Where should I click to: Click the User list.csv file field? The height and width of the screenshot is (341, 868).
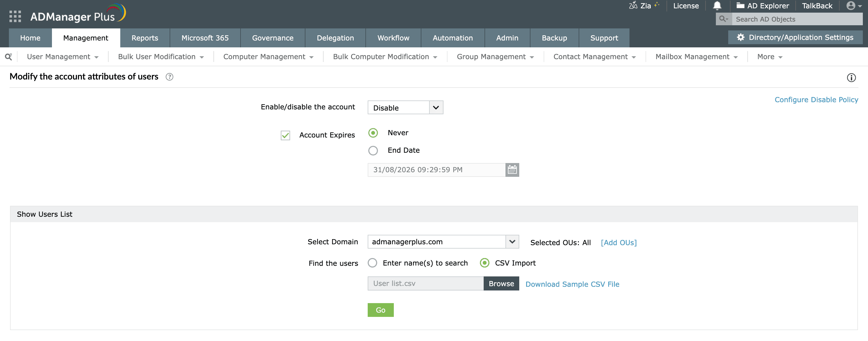[426, 284]
